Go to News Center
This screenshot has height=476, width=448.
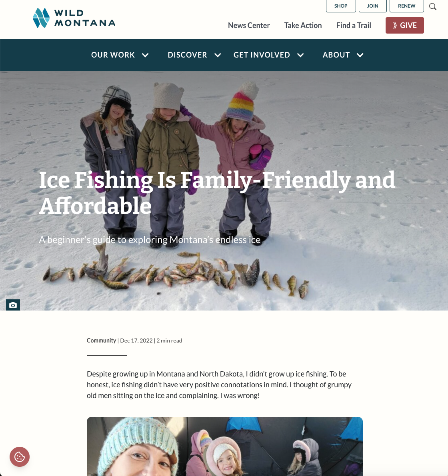pyautogui.click(x=249, y=26)
